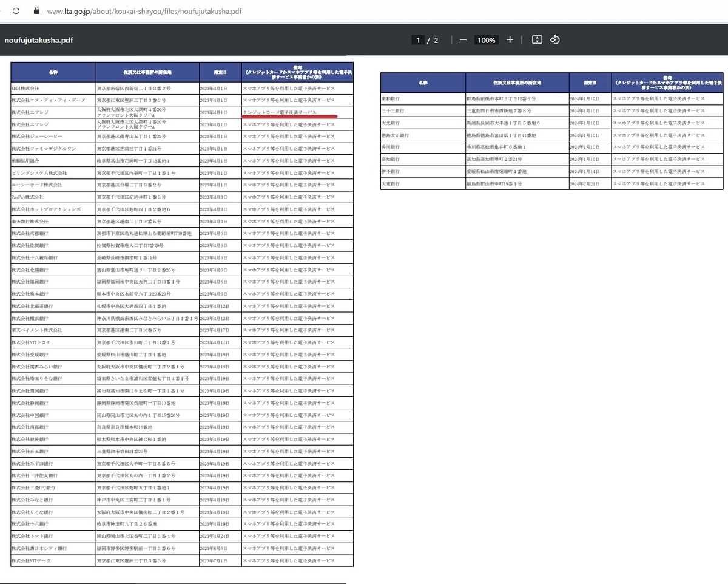Click the 大東銀行 cell
This screenshot has width=728, height=584.
[x=423, y=183]
